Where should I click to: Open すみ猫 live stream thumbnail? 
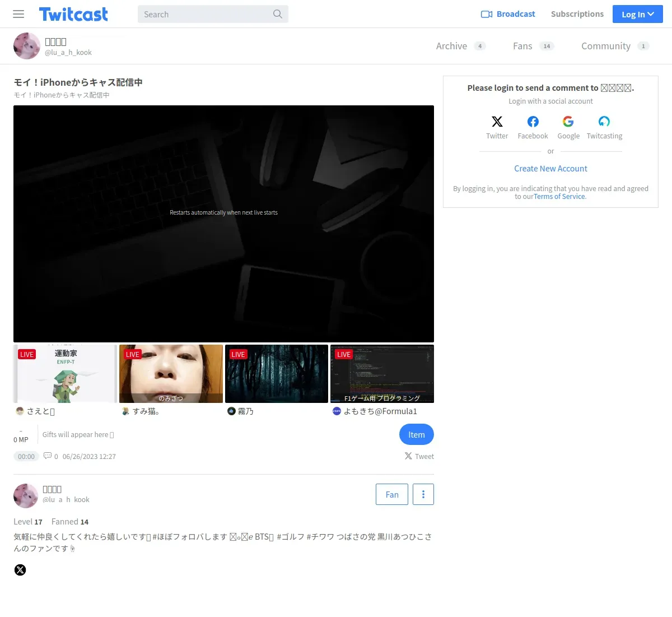[x=171, y=374]
